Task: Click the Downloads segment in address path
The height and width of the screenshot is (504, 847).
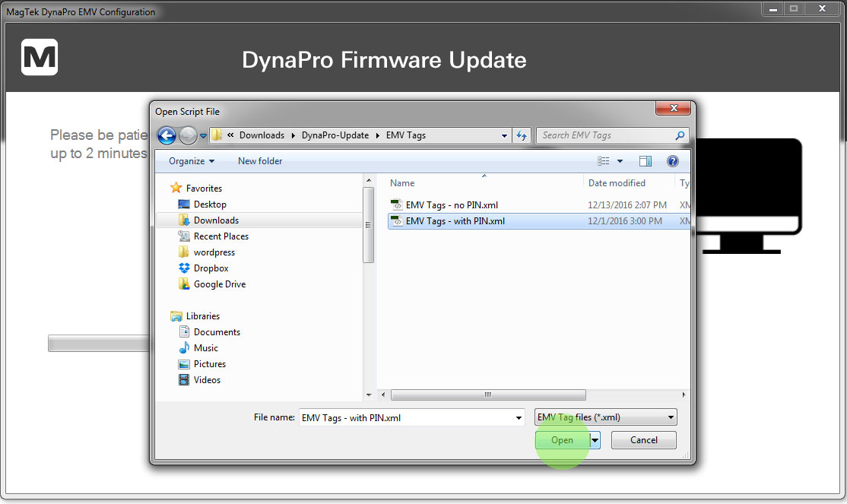Action: tap(262, 135)
